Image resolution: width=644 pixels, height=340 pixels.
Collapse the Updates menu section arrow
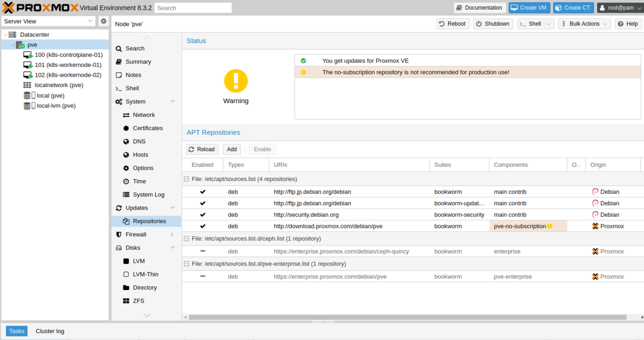pos(173,208)
